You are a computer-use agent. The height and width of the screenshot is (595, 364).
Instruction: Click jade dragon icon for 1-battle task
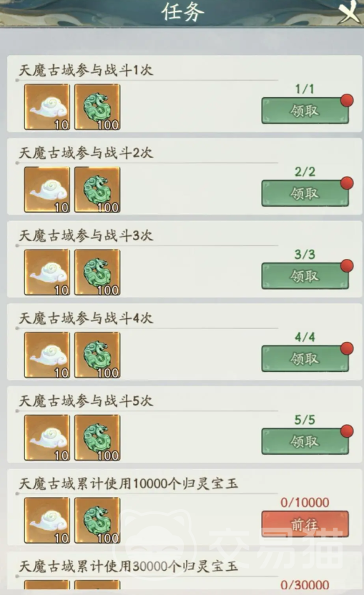[97, 107]
